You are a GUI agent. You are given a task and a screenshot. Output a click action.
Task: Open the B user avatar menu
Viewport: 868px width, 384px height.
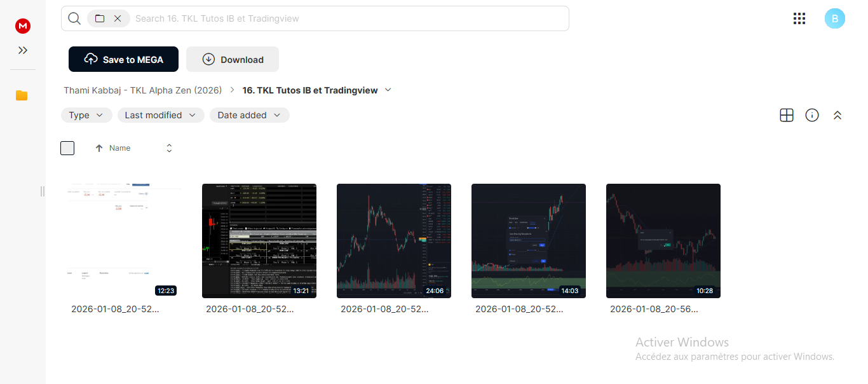pyautogui.click(x=835, y=18)
